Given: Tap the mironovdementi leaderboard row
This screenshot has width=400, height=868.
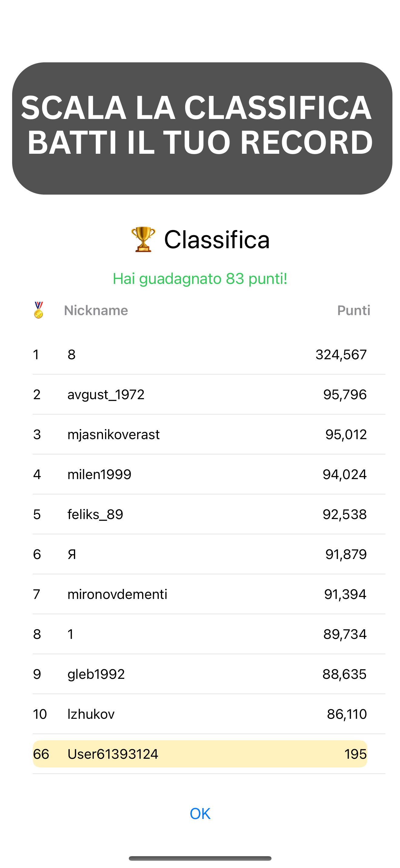Looking at the screenshot, I should click(x=200, y=594).
